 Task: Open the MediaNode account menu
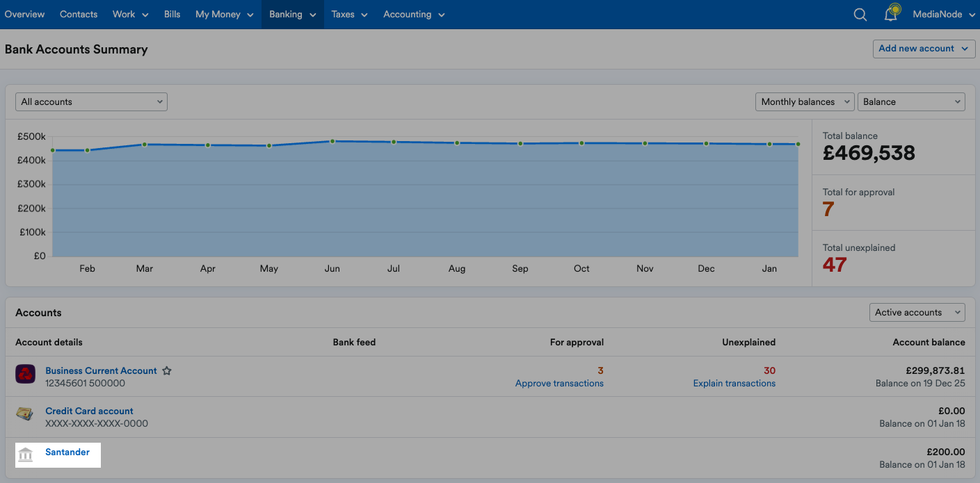tap(944, 15)
